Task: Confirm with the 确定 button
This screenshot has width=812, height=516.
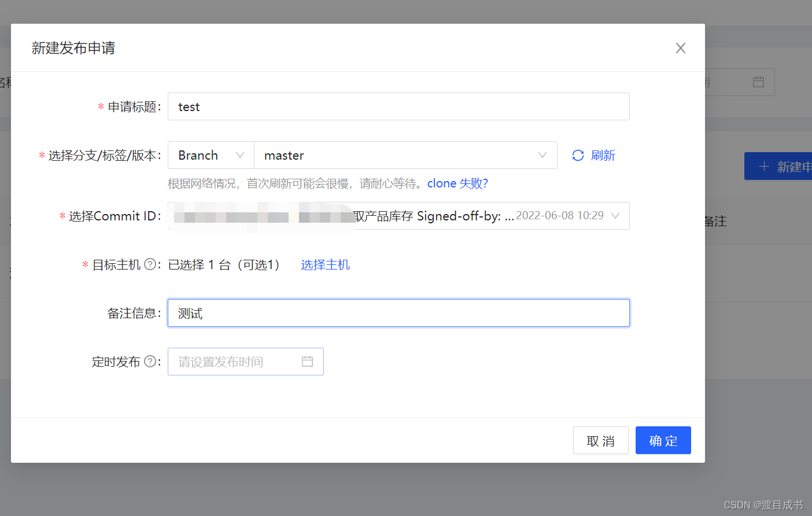Action: (663, 440)
